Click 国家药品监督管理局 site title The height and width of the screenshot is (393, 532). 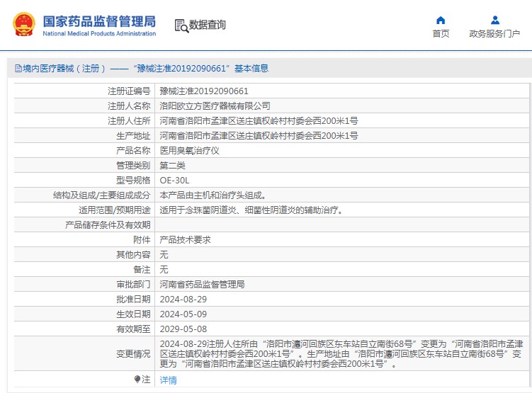click(99, 21)
